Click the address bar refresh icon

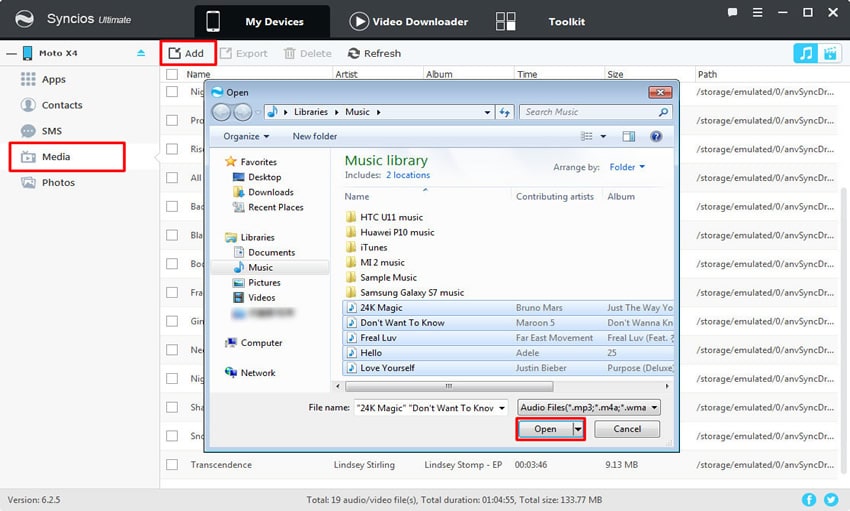[x=505, y=112]
